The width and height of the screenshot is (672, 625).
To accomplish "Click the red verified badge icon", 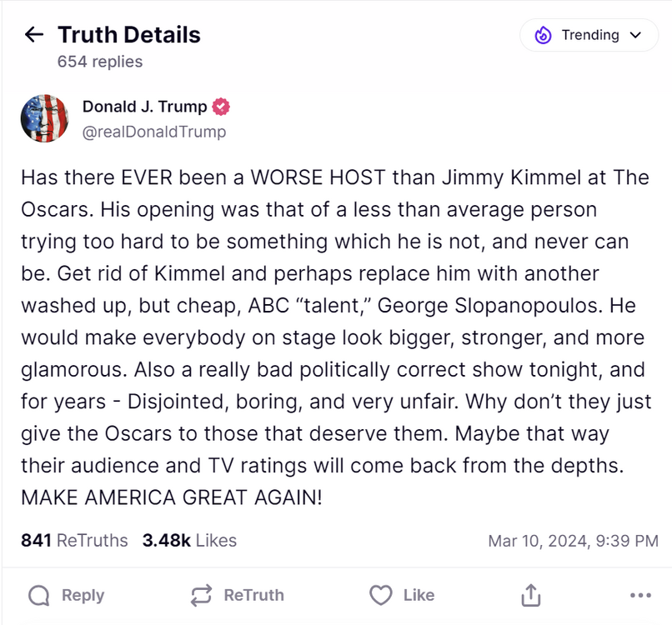I will point(221,107).
